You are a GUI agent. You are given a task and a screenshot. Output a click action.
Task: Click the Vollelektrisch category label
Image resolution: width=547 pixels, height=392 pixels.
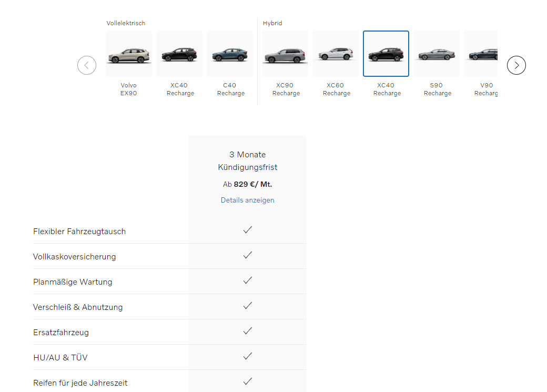pos(126,23)
